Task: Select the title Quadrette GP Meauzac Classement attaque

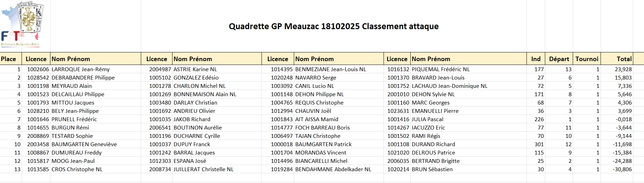Action: (333, 26)
